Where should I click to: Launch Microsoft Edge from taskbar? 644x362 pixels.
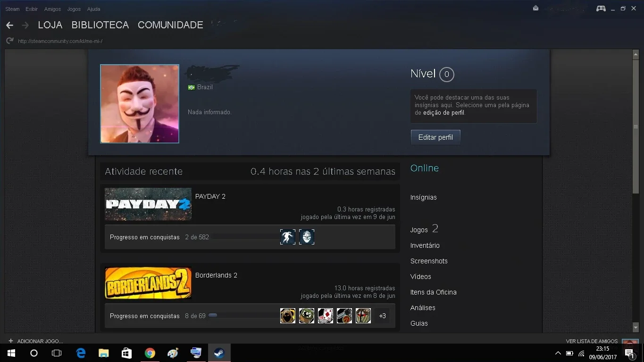pos(81,353)
